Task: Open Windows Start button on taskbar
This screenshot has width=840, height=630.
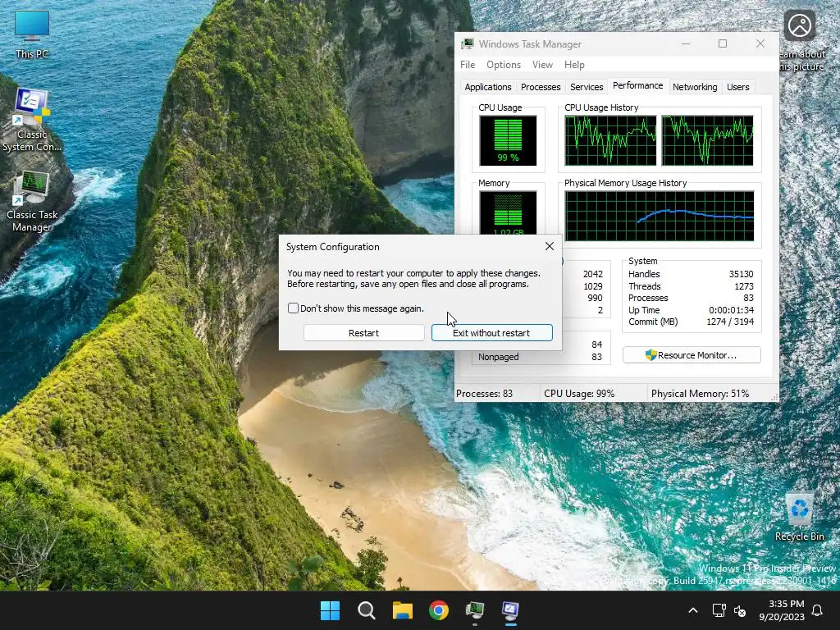Action: (330, 610)
